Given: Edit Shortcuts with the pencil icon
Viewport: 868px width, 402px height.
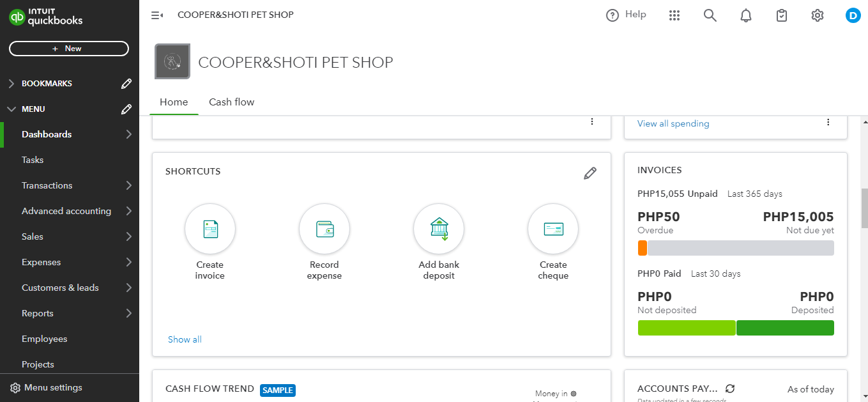Looking at the screenshot, I should coord(590,173).
